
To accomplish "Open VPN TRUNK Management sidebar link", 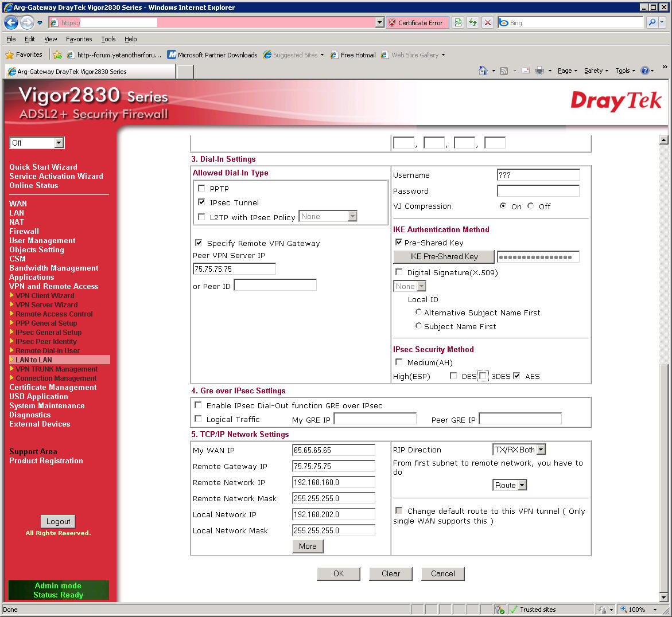I will click(x=57, y=369).
